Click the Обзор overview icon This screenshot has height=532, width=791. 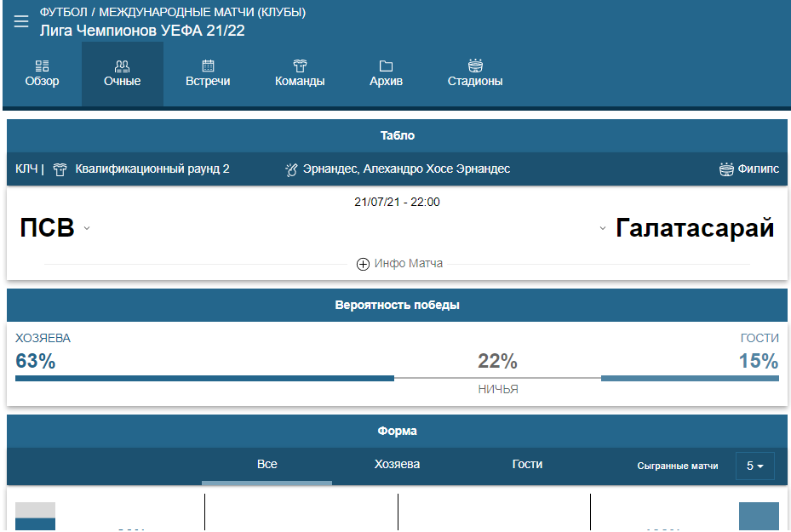[42, 66]
